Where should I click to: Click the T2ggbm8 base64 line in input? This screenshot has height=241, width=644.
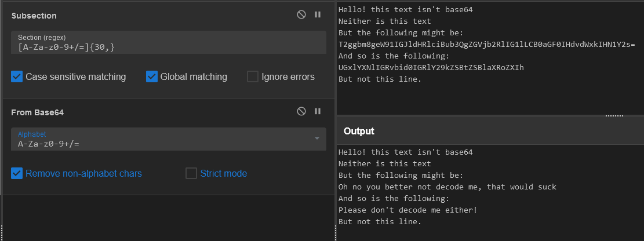[487, 45]
